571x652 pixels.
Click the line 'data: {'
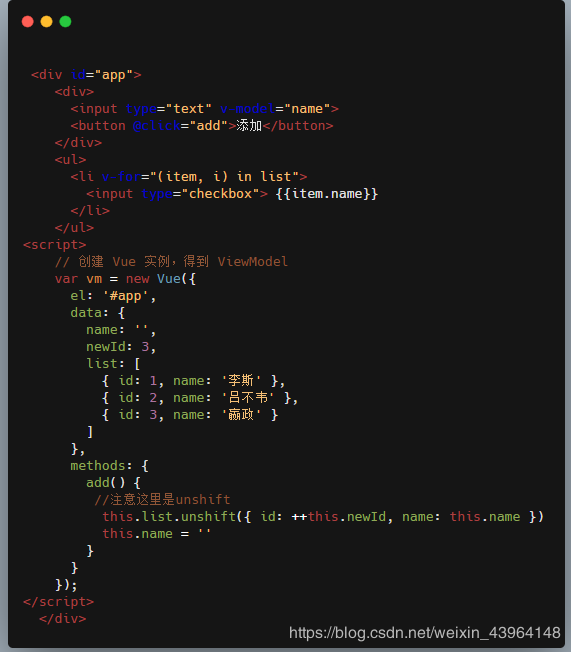98,313
